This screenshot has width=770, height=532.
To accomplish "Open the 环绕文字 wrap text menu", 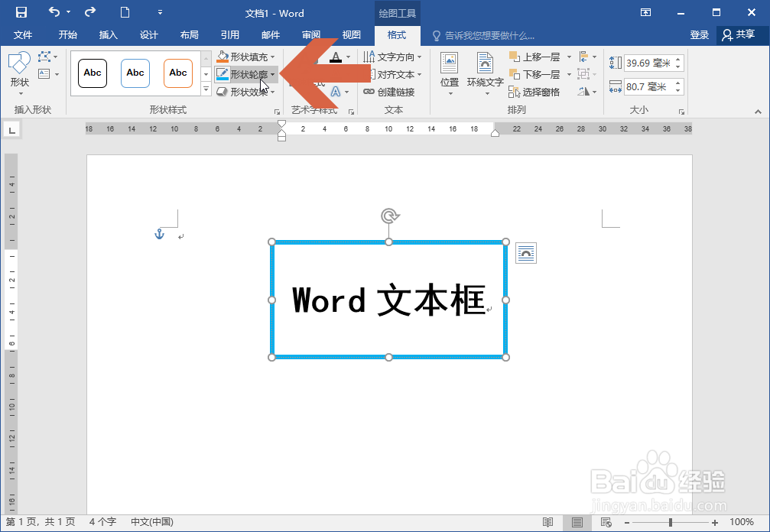I will [486, 73].
